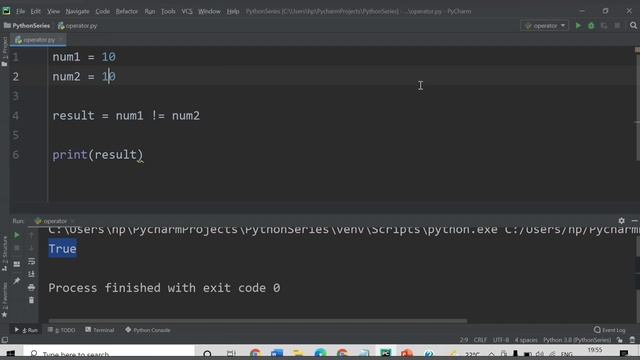The image size is (640, 360).
Task: Open the Window menu
Action: [x=209, y=11]
